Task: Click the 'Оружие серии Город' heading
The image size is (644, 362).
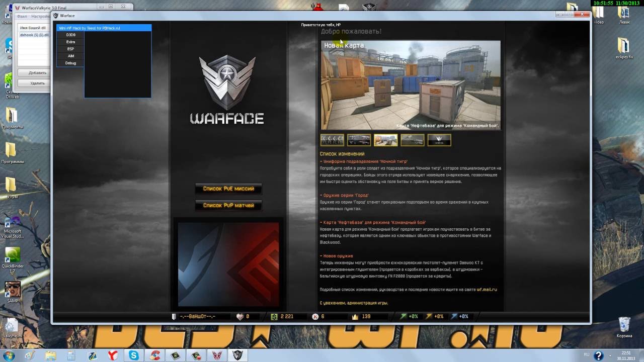Action: click(x=346, y=195)
